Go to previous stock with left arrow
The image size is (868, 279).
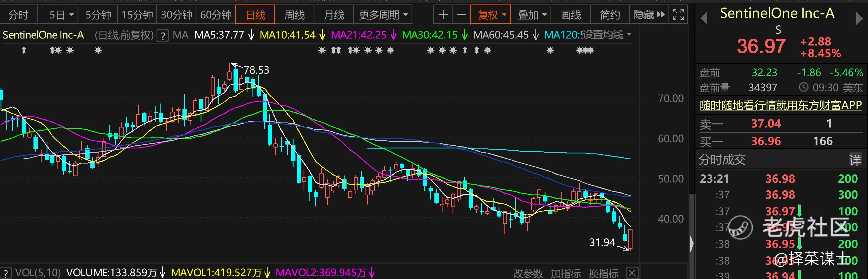(704, 18)
